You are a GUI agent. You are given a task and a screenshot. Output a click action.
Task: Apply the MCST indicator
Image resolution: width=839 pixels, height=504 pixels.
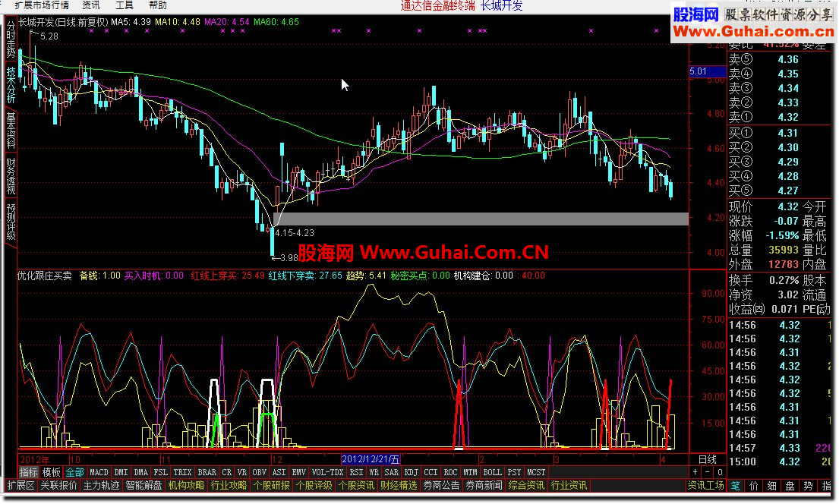coord(536,472)
